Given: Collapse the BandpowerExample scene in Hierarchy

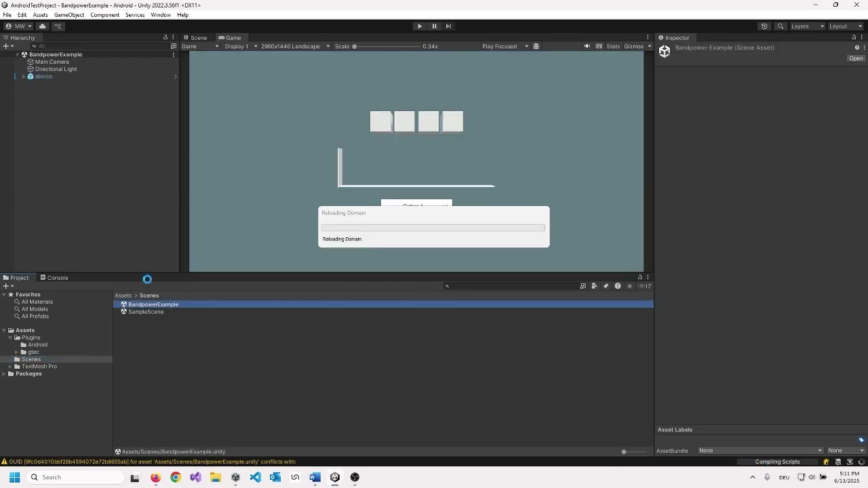Looking at the screenshot, I should pyautogui.click(x=18, y=55).
